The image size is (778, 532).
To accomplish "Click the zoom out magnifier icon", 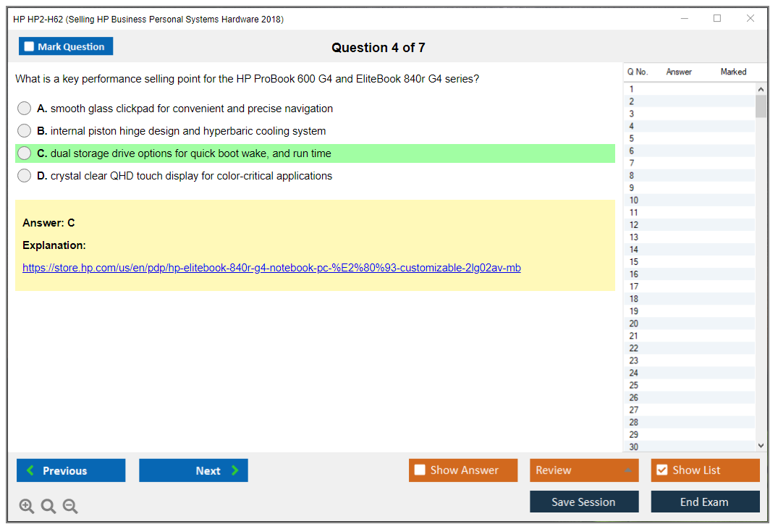I will click(x=70, y=507).
